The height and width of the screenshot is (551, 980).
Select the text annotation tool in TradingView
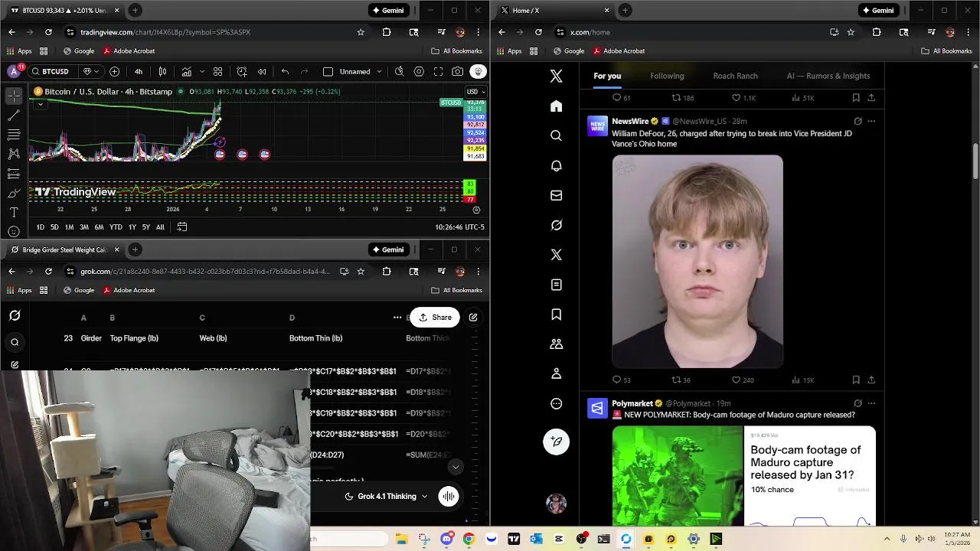[x=14, y=212]
